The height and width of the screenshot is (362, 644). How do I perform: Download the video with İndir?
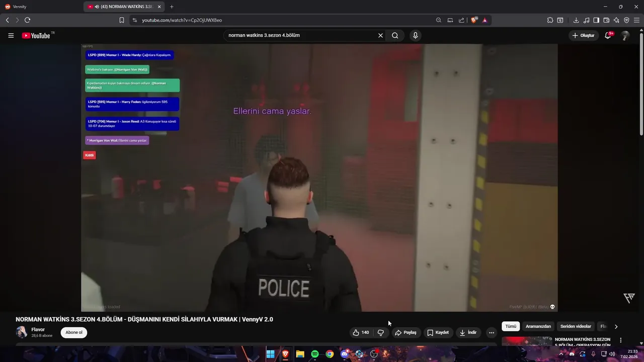pyautogui.click(x=468, y=332)
